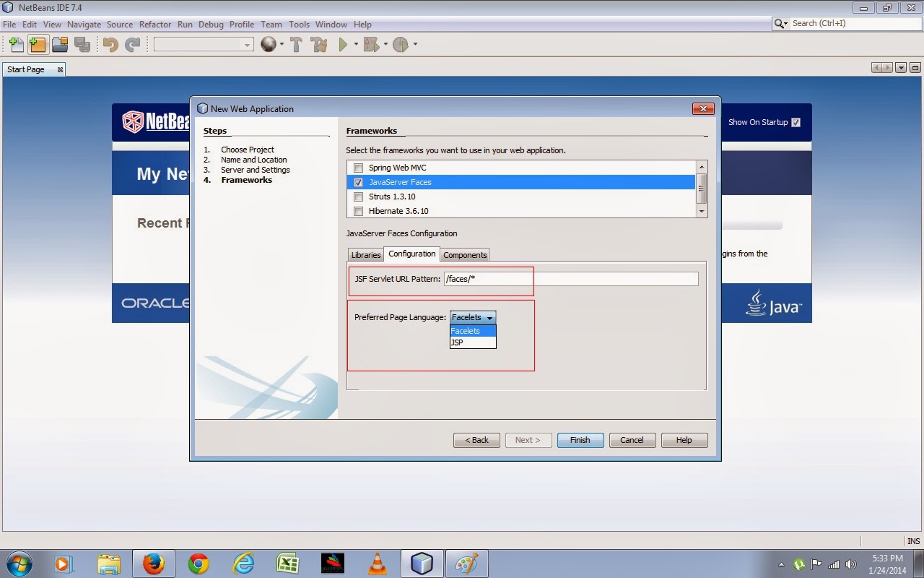Image resolution: width=924 pixels, height=578 pixels.
Task: Open Excel from taskbar
Action: pyautogui.click(x=288, y=564)
